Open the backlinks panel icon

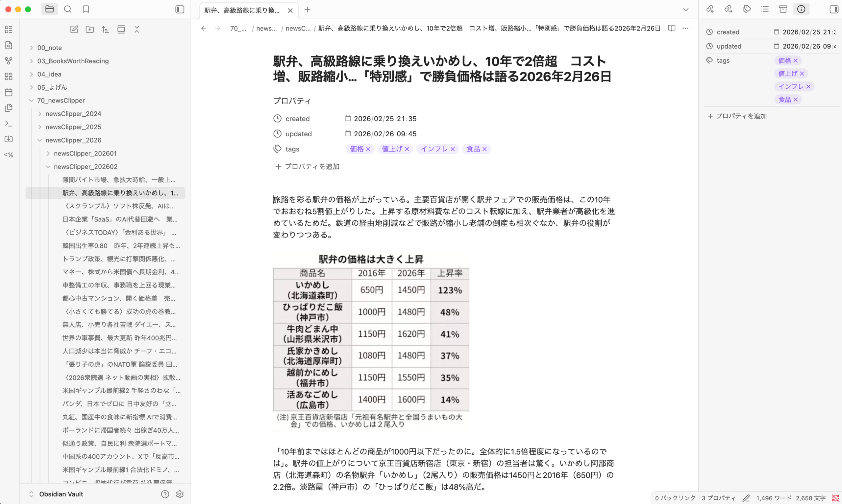coord(710,9)
